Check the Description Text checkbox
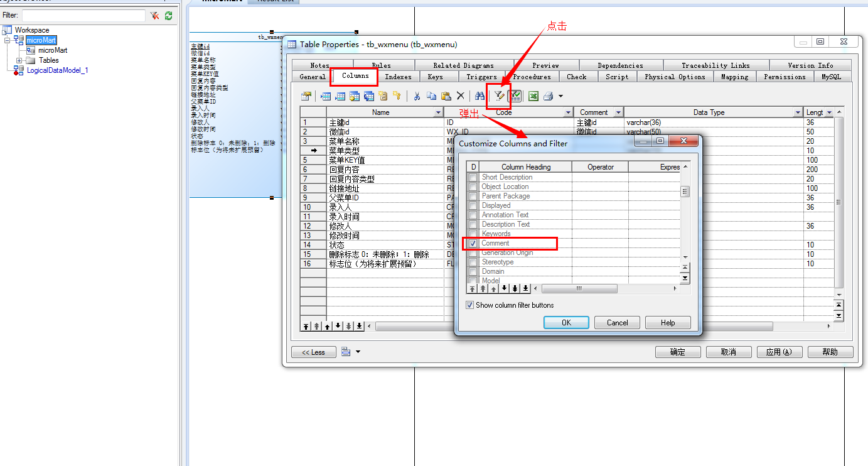Image resolution: width=868 pixels, height=466 pixels. [473, 225]
